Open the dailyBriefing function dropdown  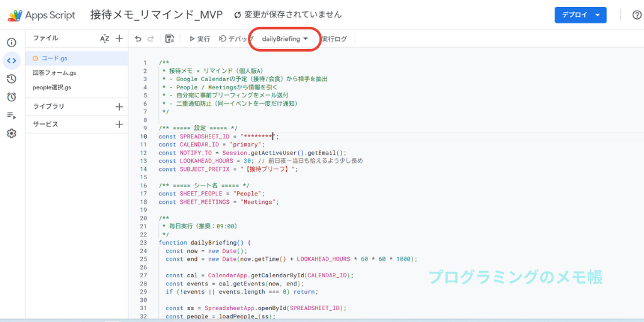coord(285,39)
